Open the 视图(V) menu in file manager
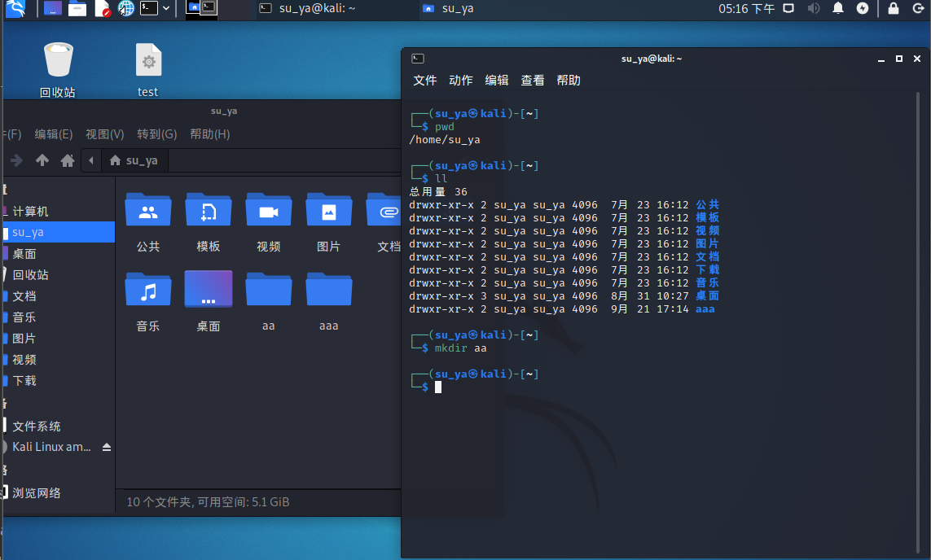This screenshot has width=931, height=560. (x=104, y=134)
